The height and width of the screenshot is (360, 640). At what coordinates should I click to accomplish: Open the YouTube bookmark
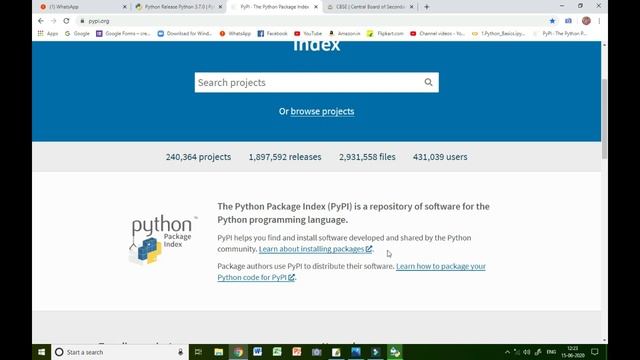(308, 33)
